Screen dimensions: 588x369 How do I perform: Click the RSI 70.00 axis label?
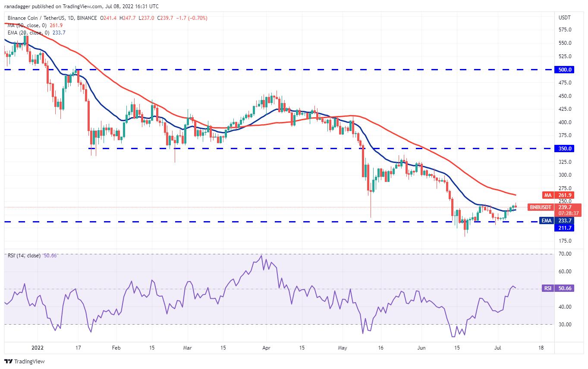click(565, 254)
